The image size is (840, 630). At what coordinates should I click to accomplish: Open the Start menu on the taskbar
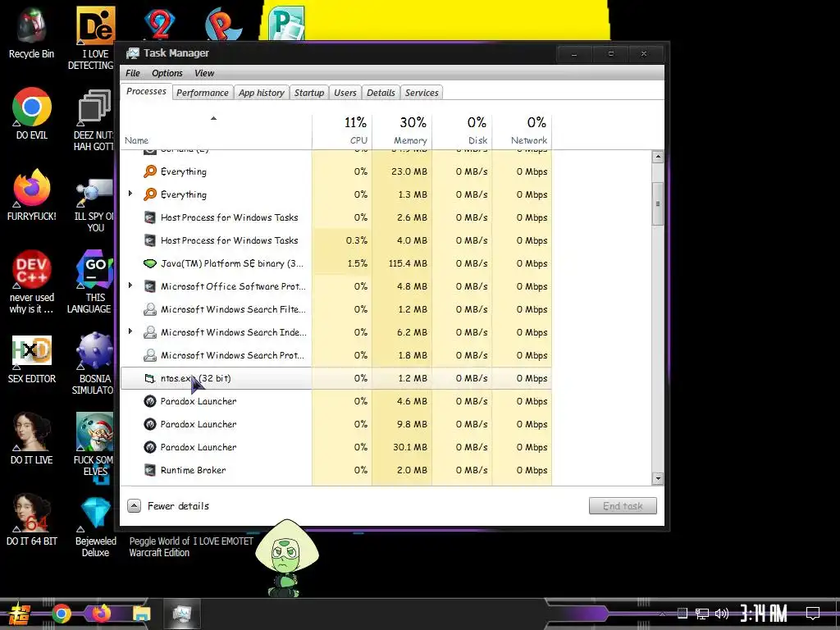point(20,614)
